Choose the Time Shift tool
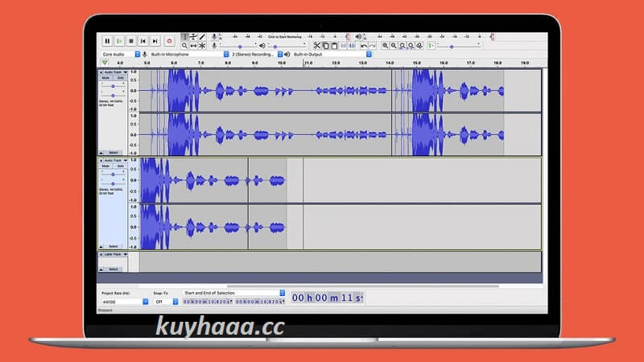The image size is (644, 362). tap(193, 46)
